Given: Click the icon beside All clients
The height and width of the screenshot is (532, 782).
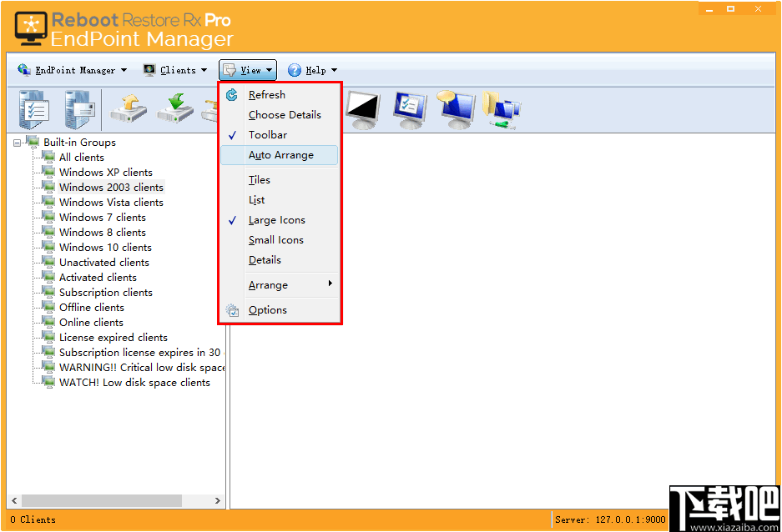Looking at the screenshot, I should point(48,157).
